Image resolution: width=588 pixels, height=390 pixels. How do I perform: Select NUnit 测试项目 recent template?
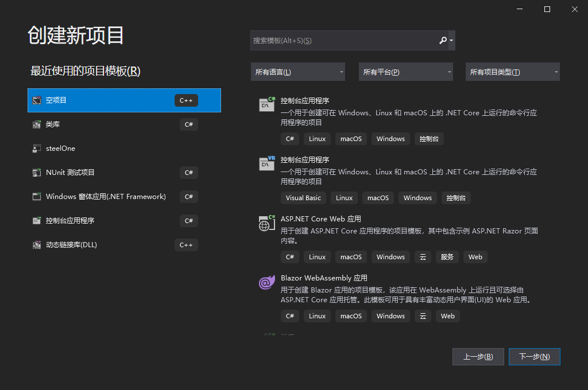pos(124,172)
